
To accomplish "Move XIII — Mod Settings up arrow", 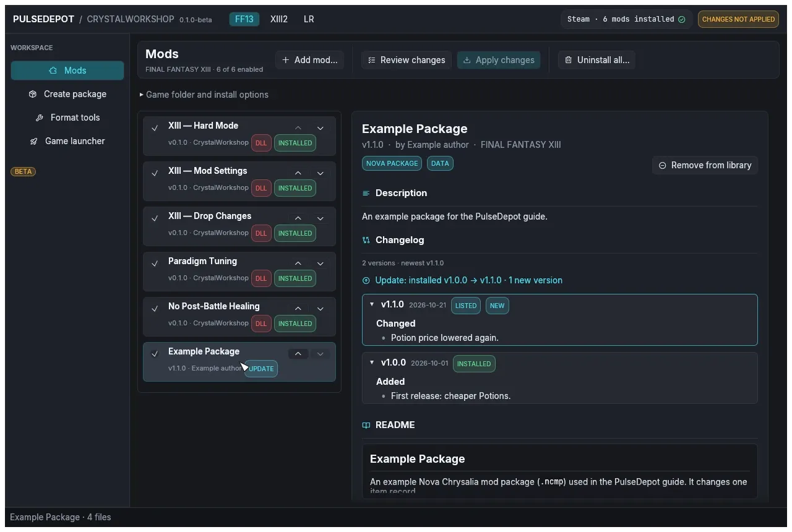I will 298,173.
